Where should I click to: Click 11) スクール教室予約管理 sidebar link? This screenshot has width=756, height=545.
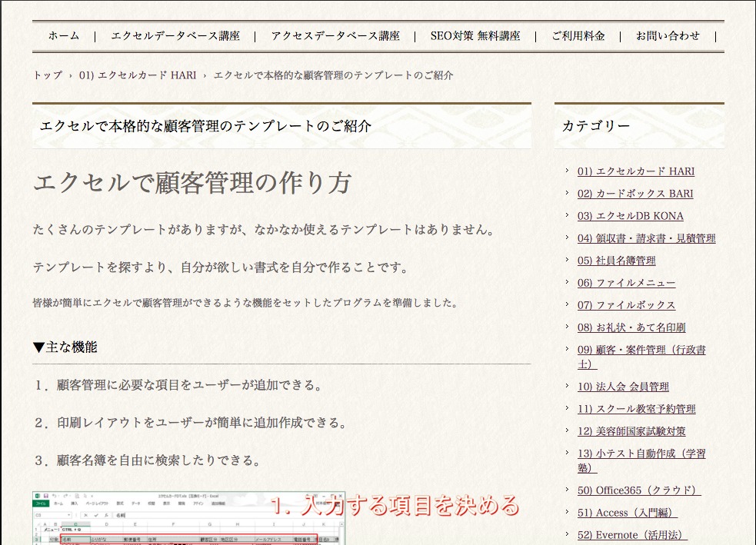coord(636,409)
